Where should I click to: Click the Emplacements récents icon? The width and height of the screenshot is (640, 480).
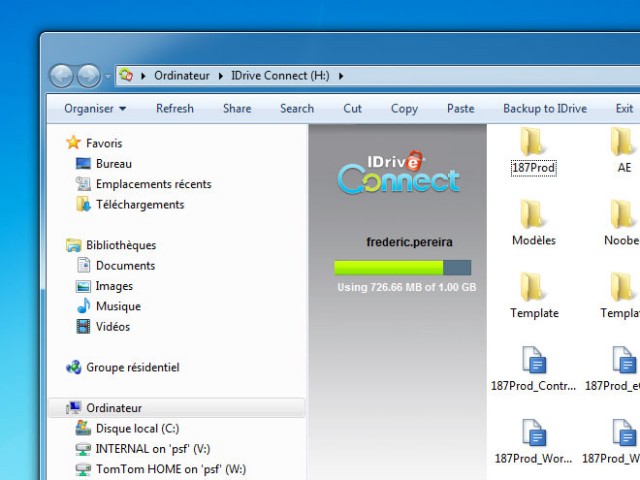click(x=83, y=184)
